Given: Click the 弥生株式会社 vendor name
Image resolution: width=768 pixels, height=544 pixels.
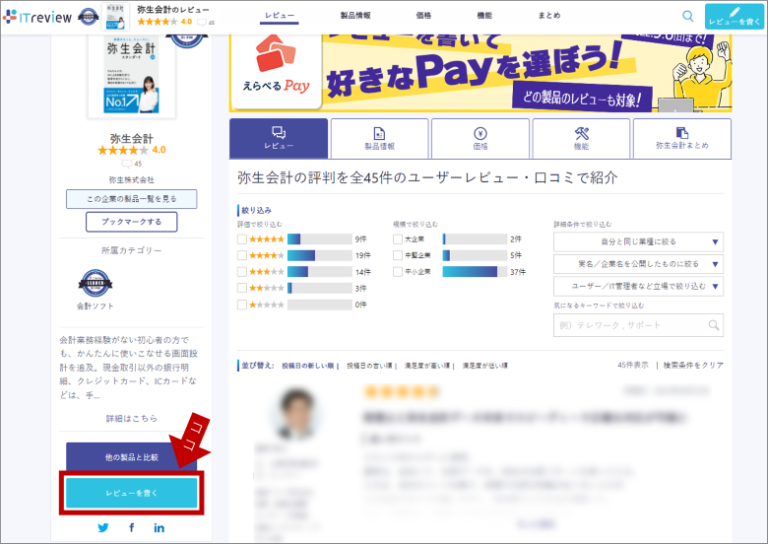Looking at the screenshot, I should pyautogui.click(x=132, y=180).
